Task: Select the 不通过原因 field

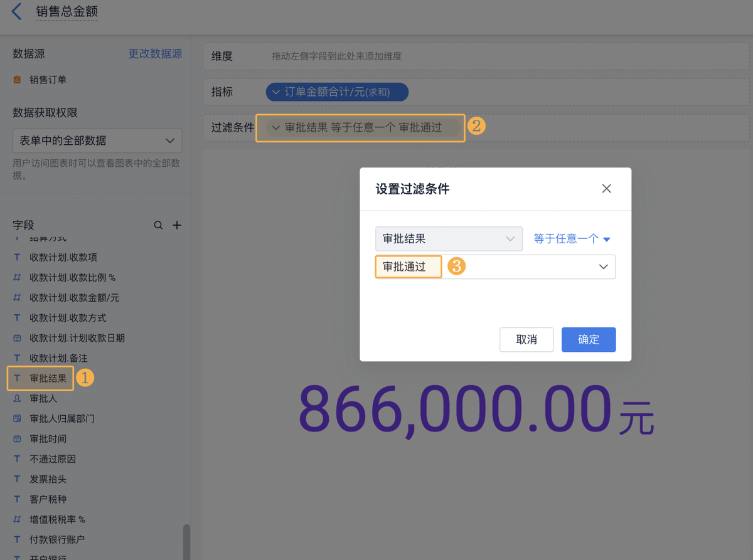Action: pos(53,459)
